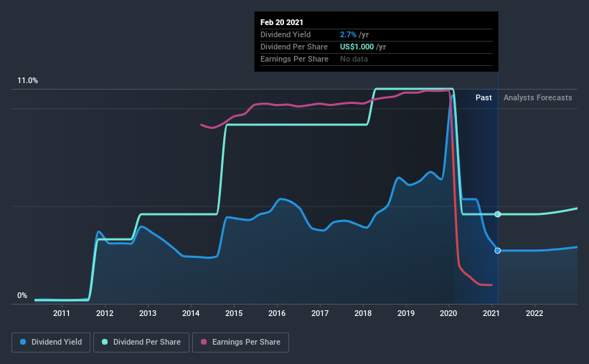Click the 0% y-axis label
Viewport: 589px width, 364px height.
[22, 296]
